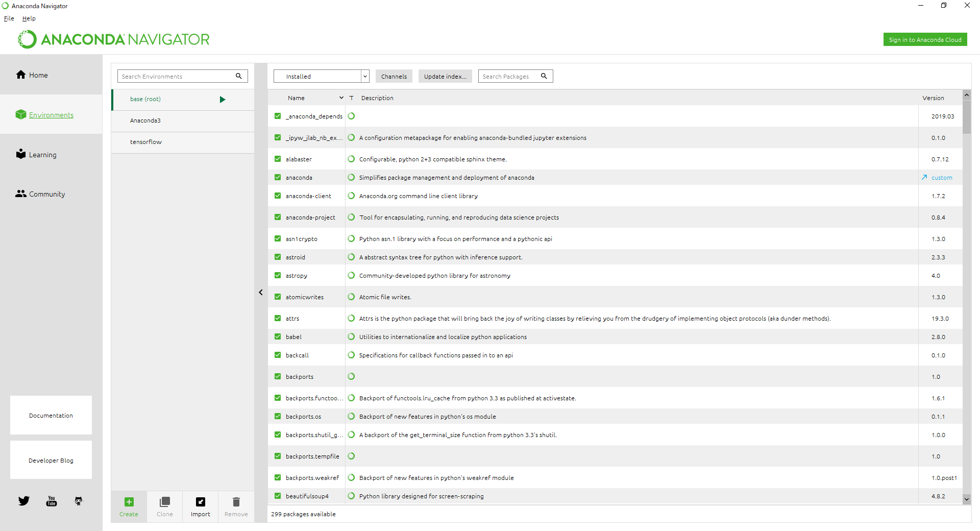Switch to the Learning tab
The height and width of the screenshot is (531, 980).
[42, 155]
